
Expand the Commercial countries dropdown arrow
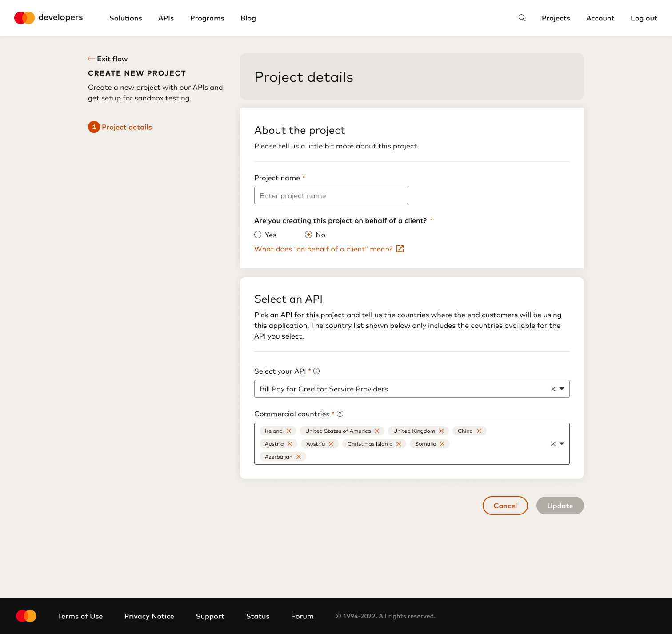coord(562,443)
